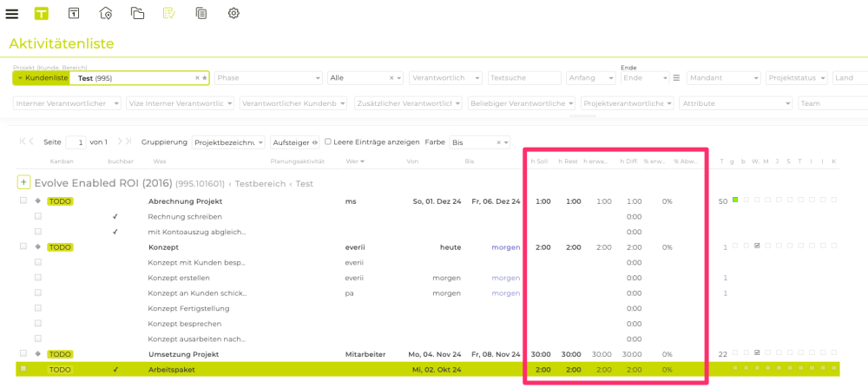Open Vize Interner Verantwortlicher dropdown

tap(181, 103)
